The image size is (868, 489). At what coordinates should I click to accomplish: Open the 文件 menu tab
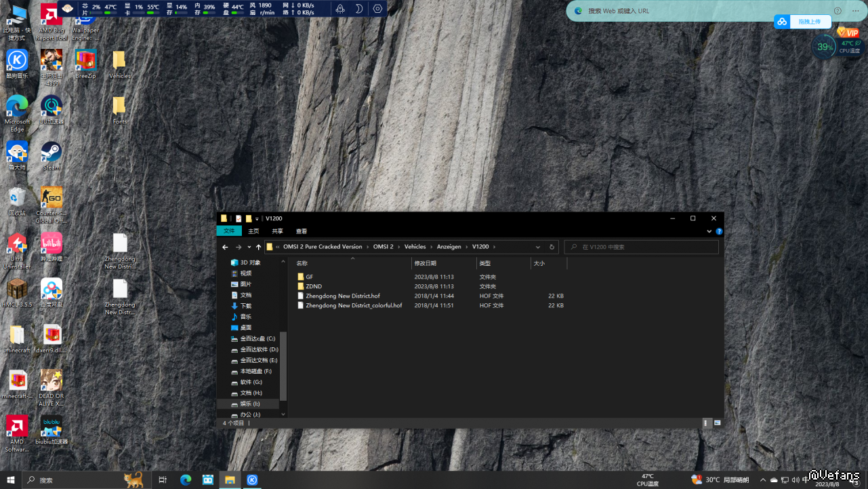point(229,231)
